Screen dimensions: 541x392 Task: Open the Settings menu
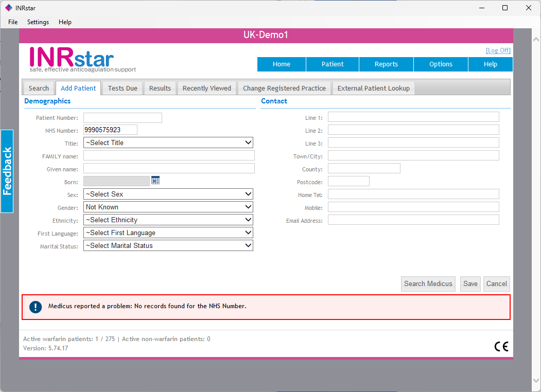click(x=38, y=22)
